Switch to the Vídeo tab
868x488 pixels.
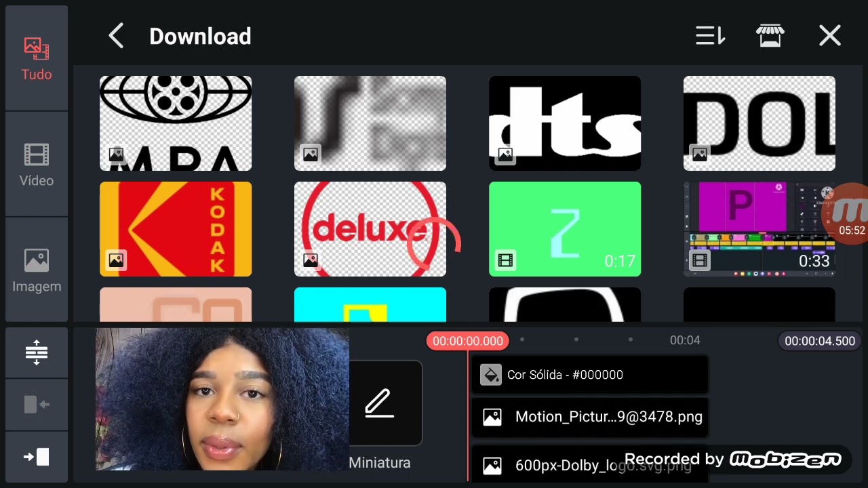[x=37, y=165]
